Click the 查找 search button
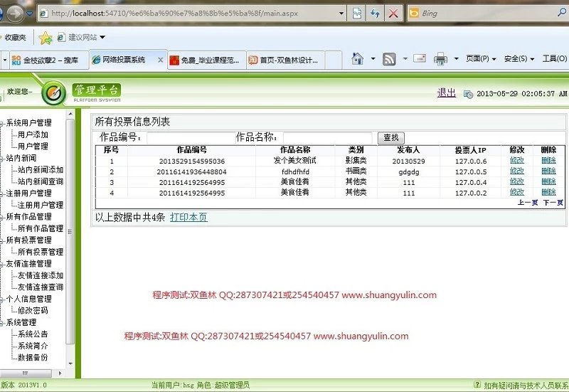This screenshot has height=392, width=569. [390, 137]
